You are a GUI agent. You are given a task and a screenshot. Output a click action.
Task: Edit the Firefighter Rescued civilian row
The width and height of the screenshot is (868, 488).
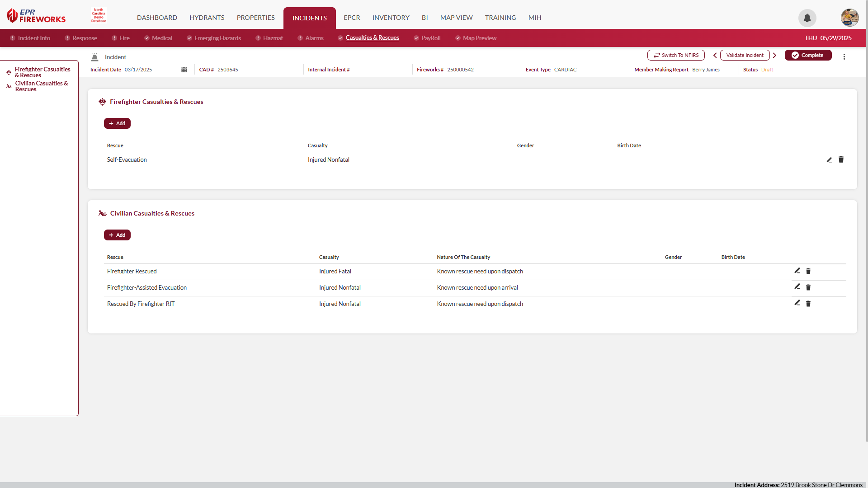(x=797, y=271)
